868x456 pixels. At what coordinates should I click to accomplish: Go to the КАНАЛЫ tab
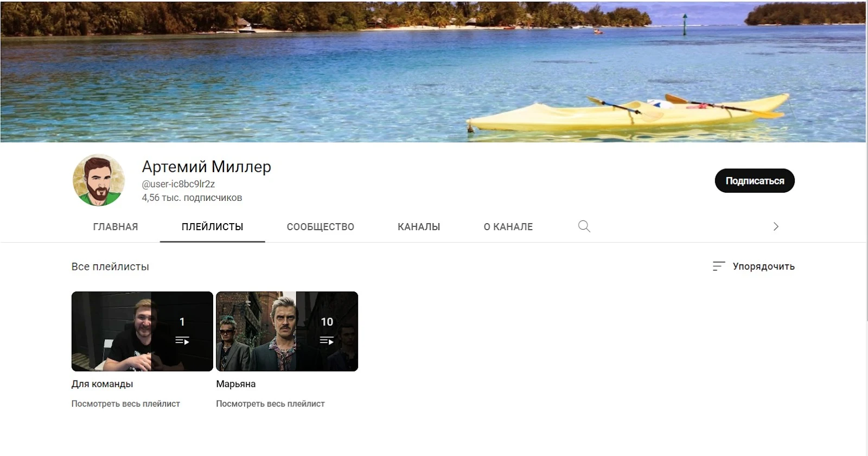pyautogui.click(x=419, y=227)
